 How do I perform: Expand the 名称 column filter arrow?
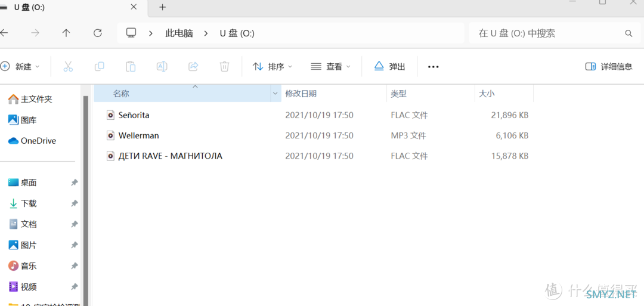click(275, 94)
